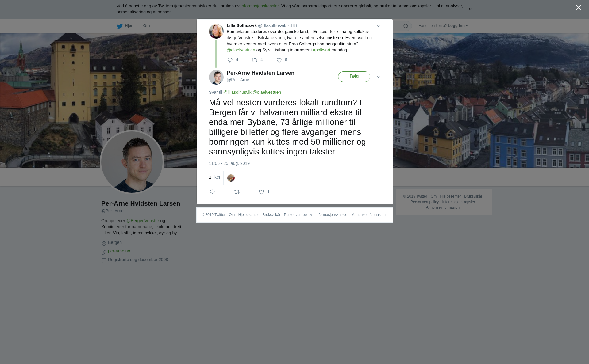589x364 pixels.
Task: Visit the per-arne.no website link
Action: (x=119, y=251)
